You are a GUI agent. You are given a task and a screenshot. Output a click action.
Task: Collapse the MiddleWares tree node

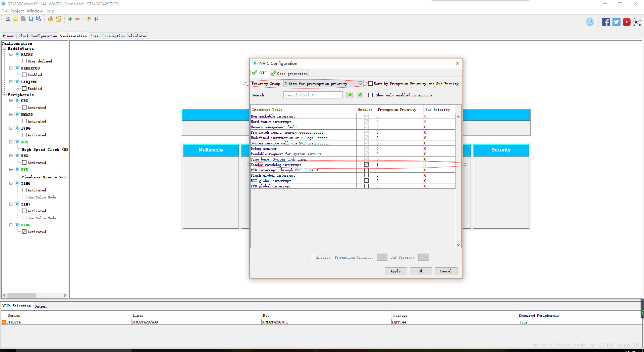[x=5, y=48]
